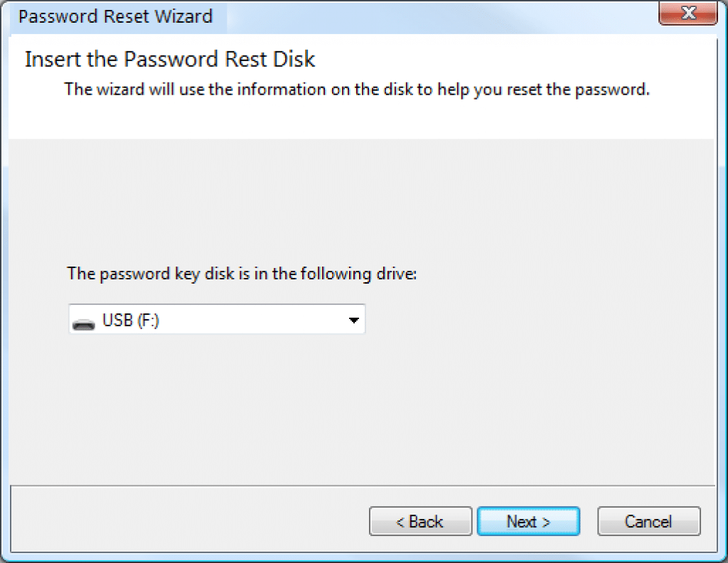Close the Password Reset Wizard window

tap(687, 14)
